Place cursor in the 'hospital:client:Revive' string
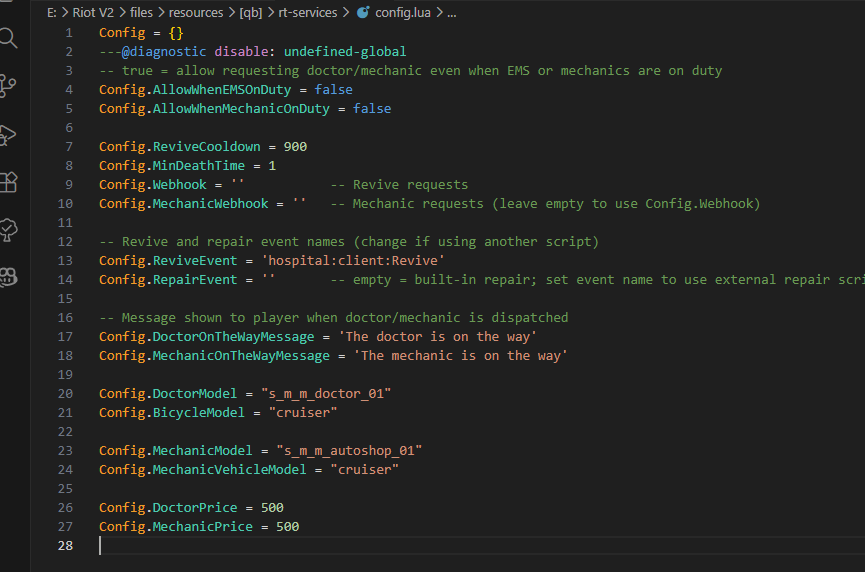The width and height of the screenshot is (865, 572). coord(353,260)
